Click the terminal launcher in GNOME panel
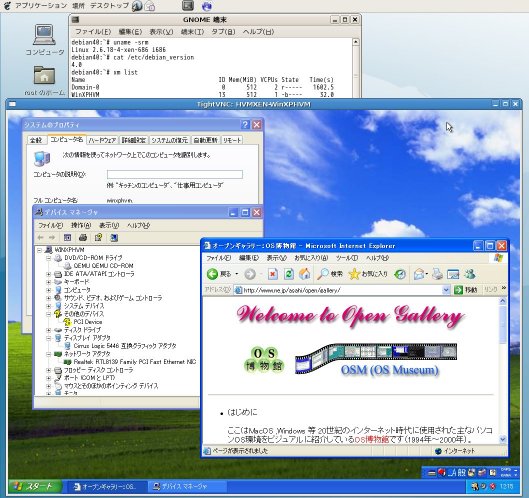The image size is (529, 498). click(188, 5)
